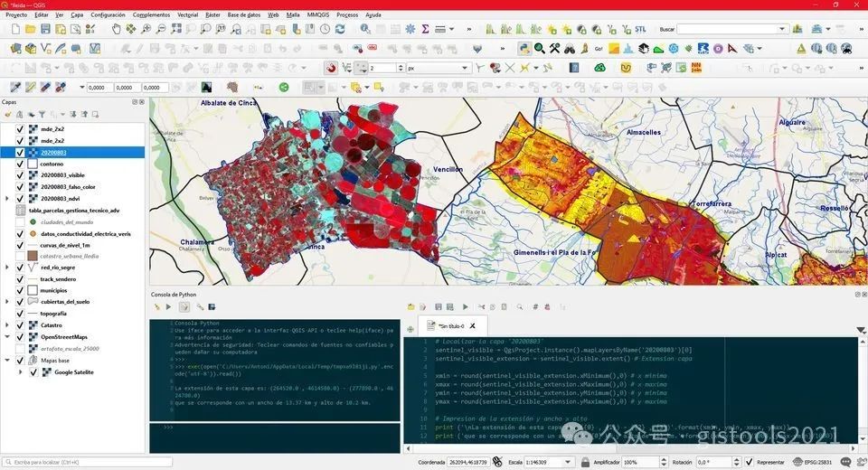
Task: Close the Sin título-0 editor tab
Action: [472, 326]
